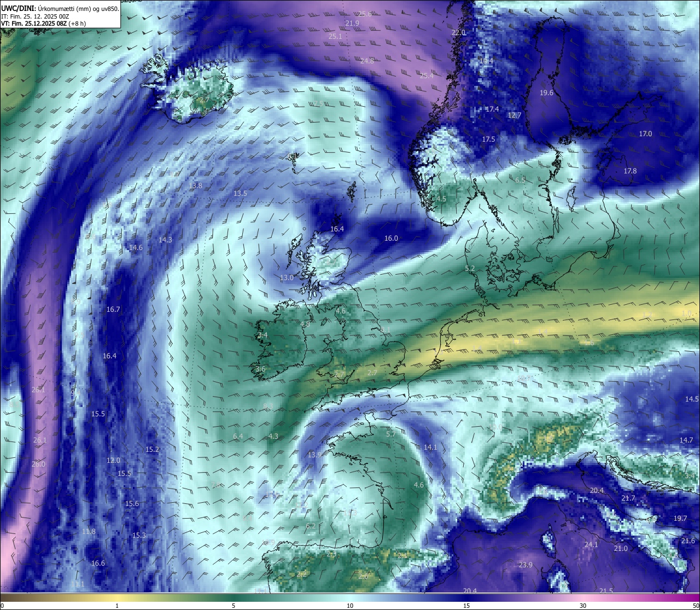Click the map value '22.0'

458,32
